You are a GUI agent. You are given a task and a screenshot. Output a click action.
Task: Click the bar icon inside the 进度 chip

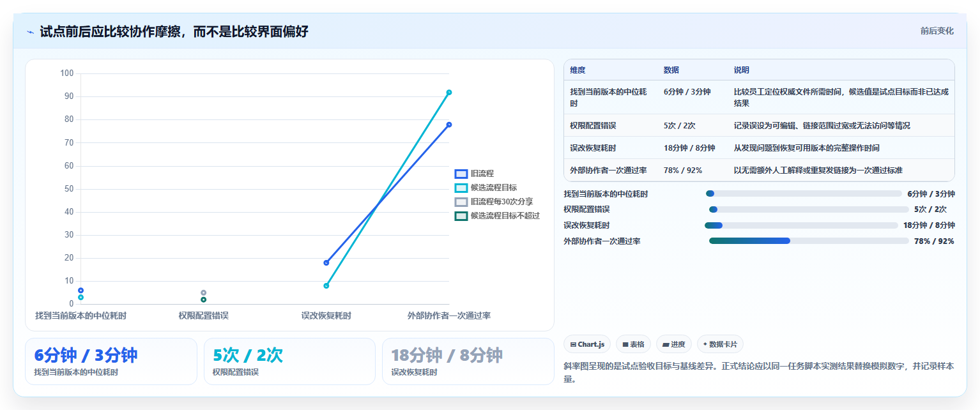(665, 345)
